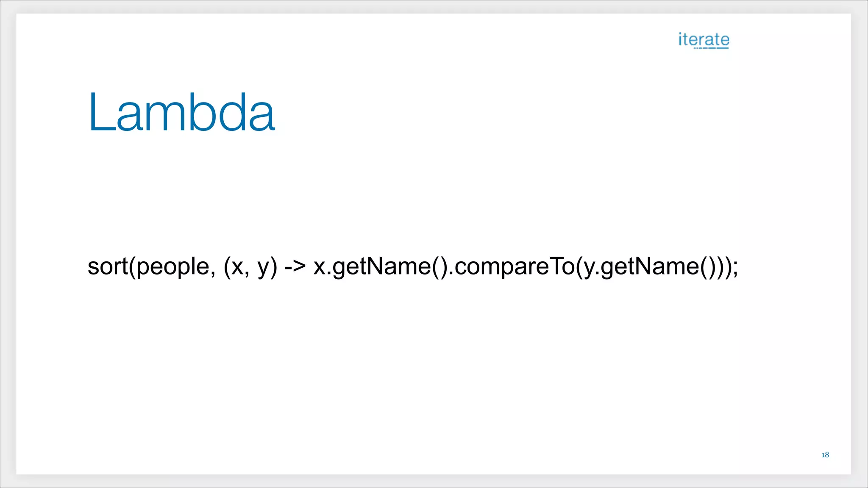Click the dashed underline beneath iterate logo
Image resolution: width=868 pixels, height=488 pixels.
point(711,48)
